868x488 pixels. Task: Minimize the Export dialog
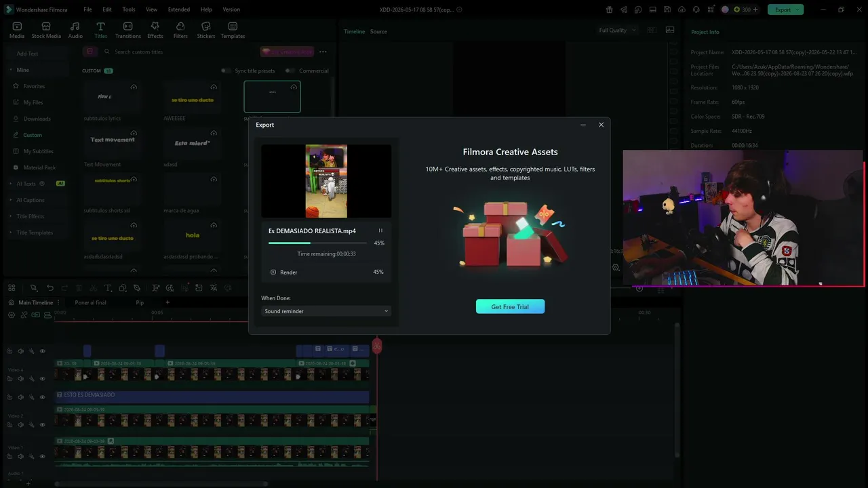pos(583,125)
